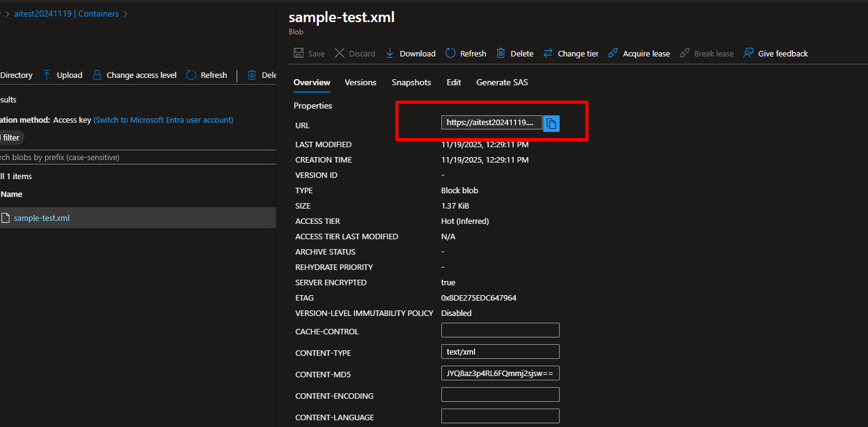Click Switch to Microsoft Entra user account link
This screenshot has height=427, width=868.
[163, 120]
